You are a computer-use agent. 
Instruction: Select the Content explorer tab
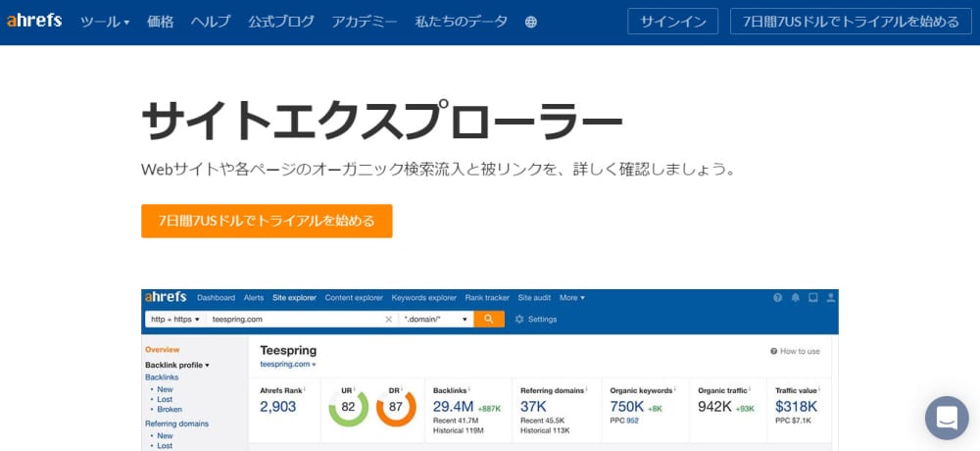[354, 298]
